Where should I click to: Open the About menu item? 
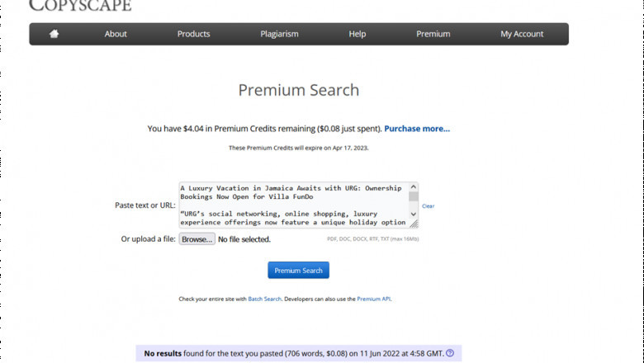116,34
